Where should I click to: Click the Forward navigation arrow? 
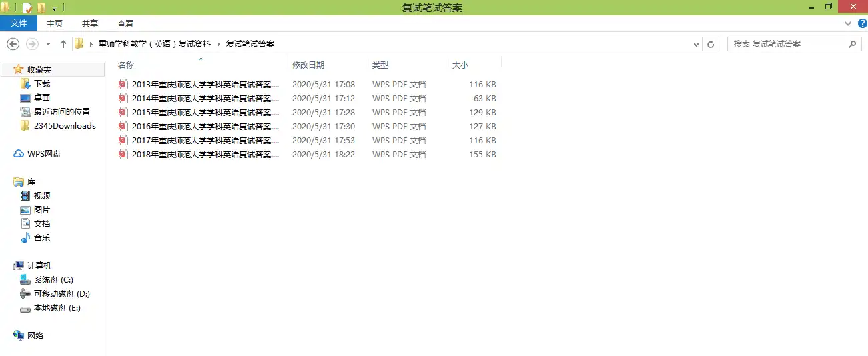coord(32,44)
